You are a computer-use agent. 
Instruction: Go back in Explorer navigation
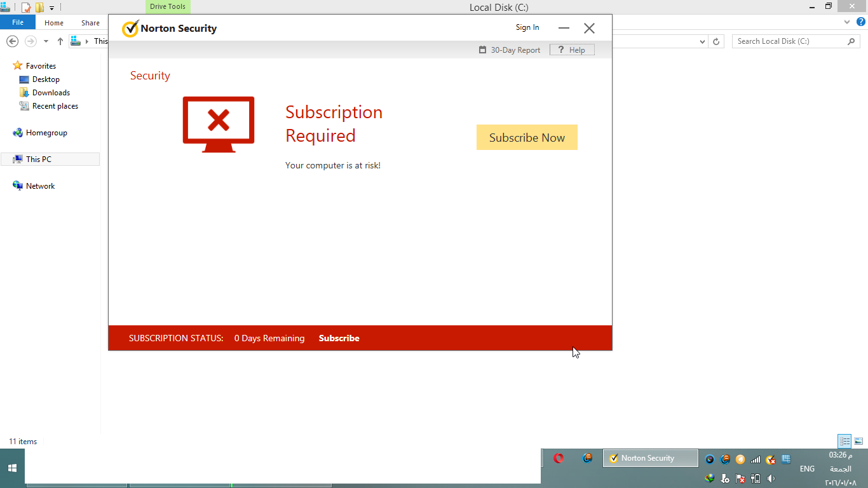[x=12, y=41]
